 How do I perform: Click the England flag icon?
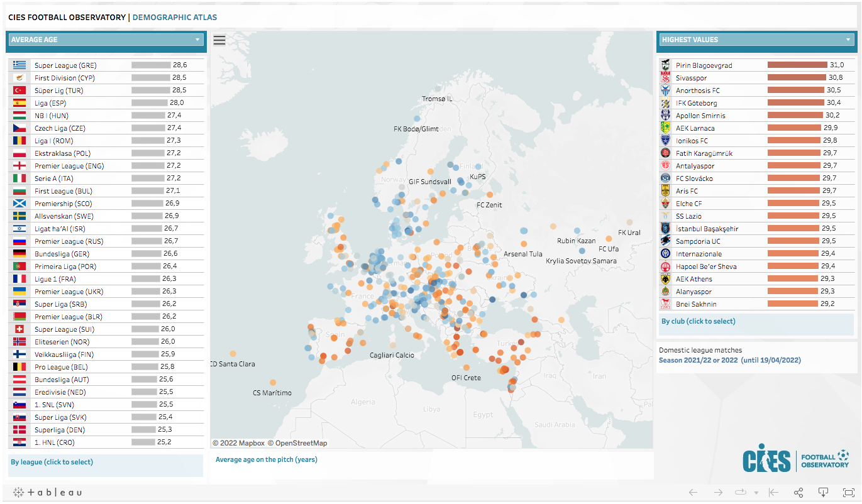[x=20, y=166]
